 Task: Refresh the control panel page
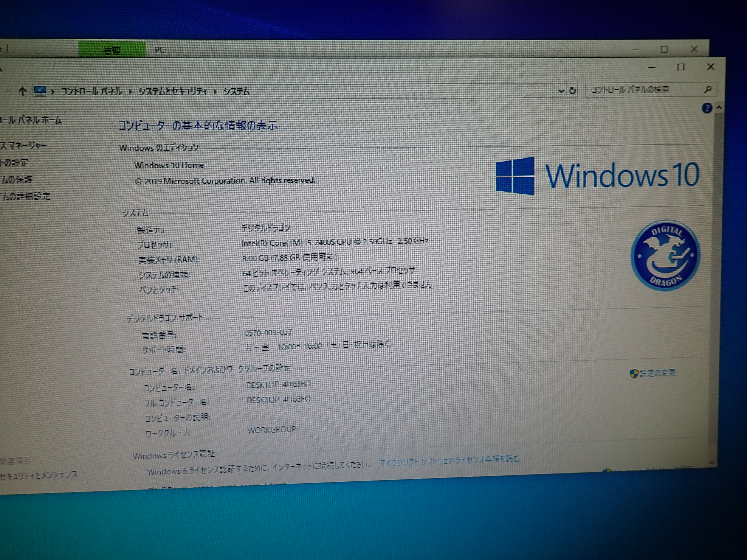coord(572,91)
